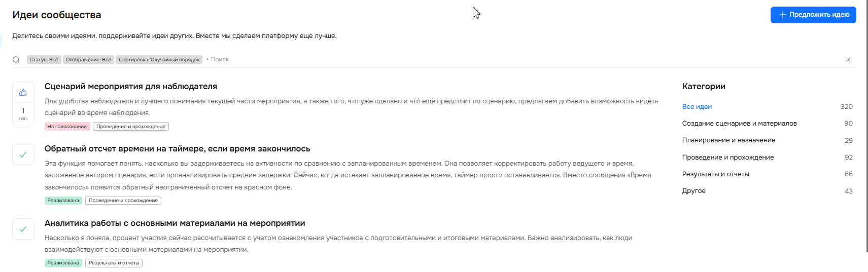Viewport: 868px width, 272px height.
Task: Clear filters with the X icon
Action: (x=848, y=60)
